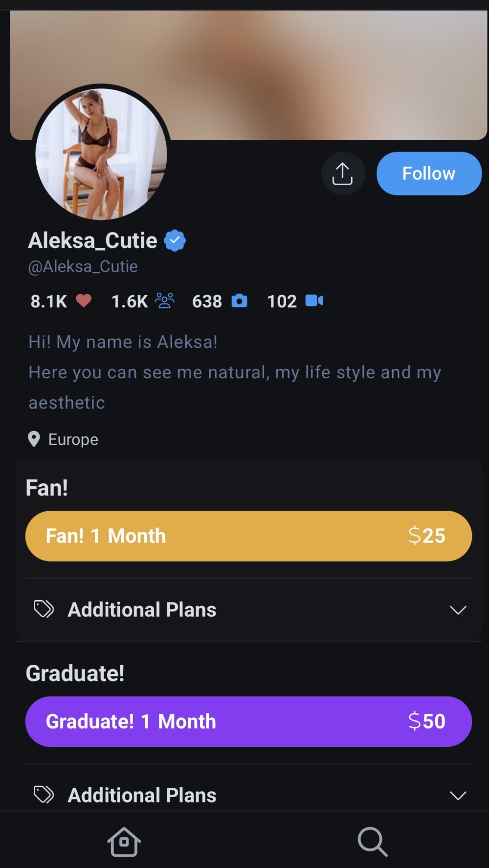Open the profile avatar picture

pyautogui.click(x=101, y=153)
